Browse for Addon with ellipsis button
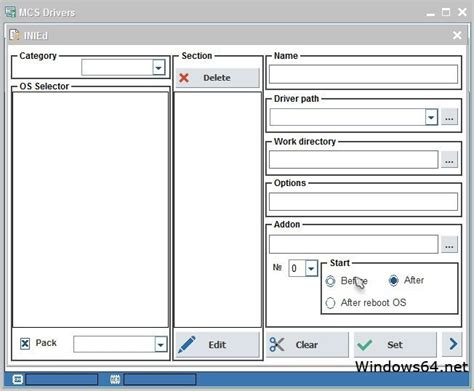 (x=449, y=244)
